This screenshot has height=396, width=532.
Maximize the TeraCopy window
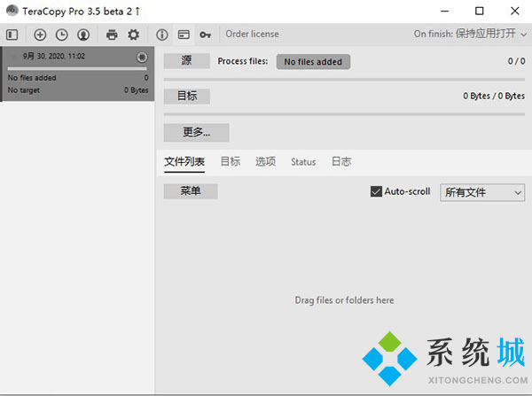click(x=479, y=12)
